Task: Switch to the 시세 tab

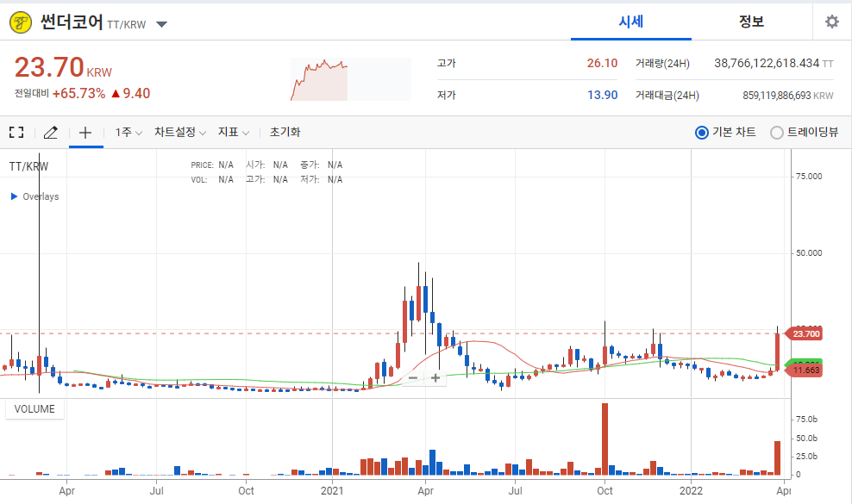Action: click(x=631, y=22)
